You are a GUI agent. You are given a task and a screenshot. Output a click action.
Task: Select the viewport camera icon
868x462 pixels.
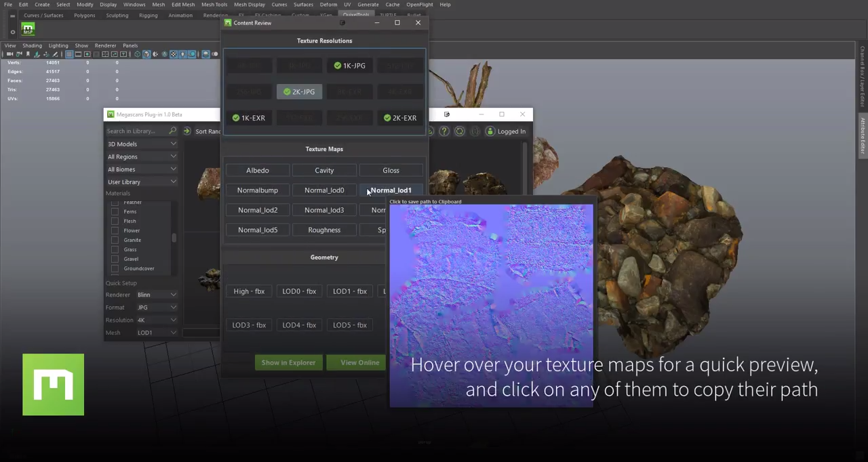[10, 54]
